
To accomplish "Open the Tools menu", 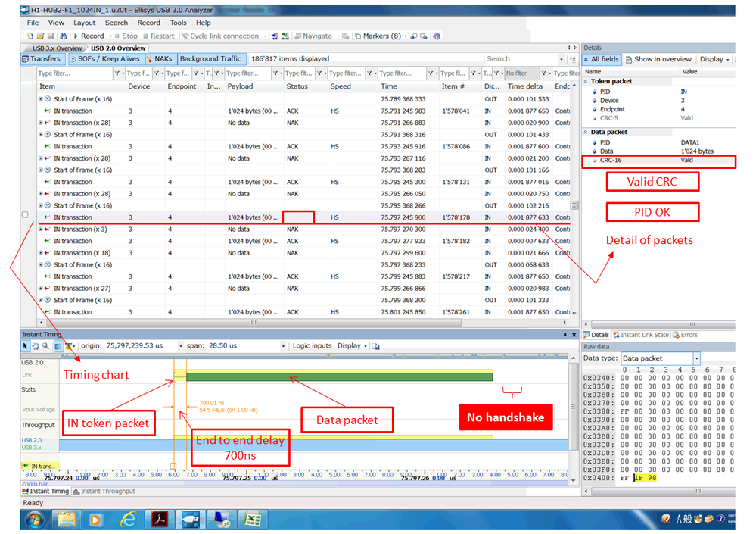I will pos(178,23).
